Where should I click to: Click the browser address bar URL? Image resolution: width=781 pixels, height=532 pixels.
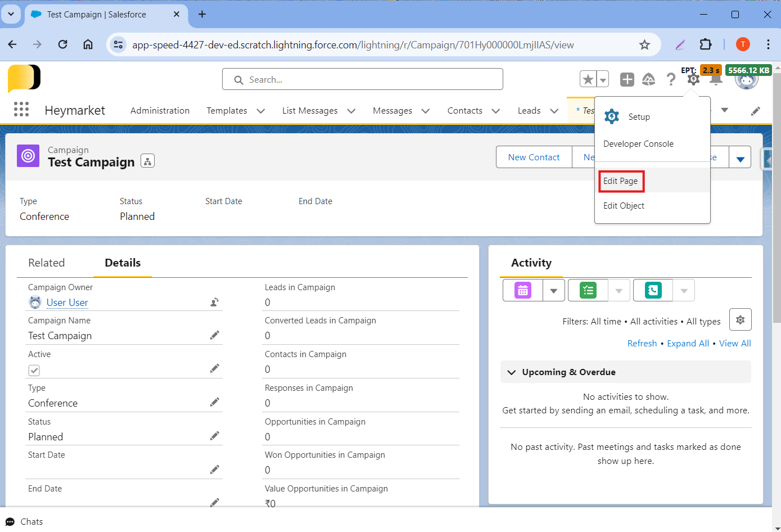click(x=353, y=44)
